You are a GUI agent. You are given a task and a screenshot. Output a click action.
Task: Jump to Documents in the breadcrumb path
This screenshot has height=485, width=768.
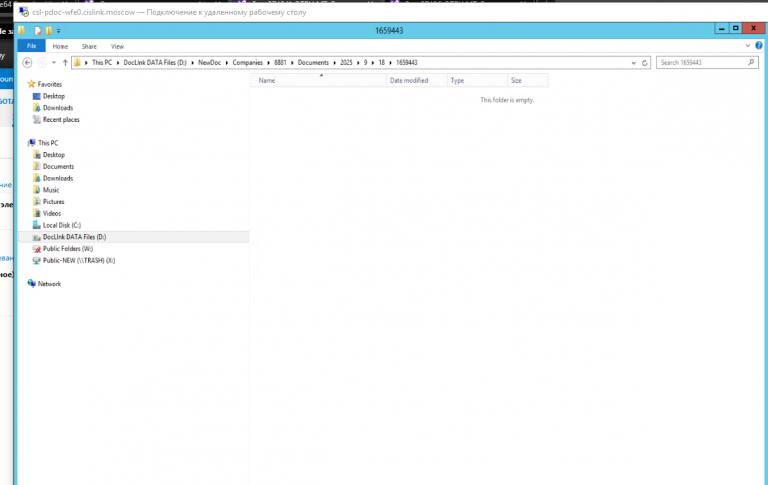[313, 63]
